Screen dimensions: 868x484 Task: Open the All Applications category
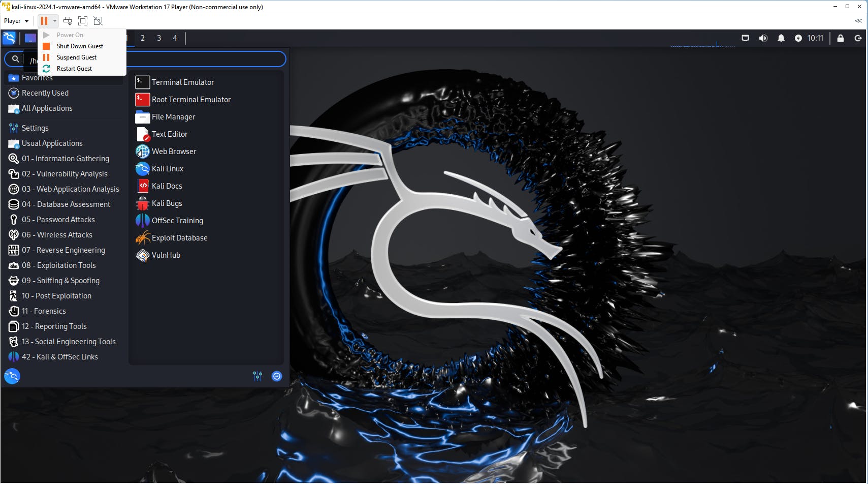pos(64,108)
